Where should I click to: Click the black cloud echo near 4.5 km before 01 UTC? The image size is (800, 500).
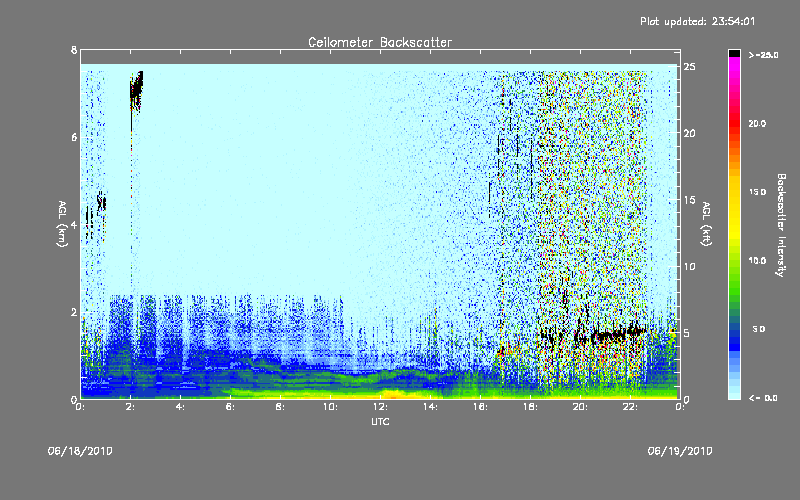(102, 203)
